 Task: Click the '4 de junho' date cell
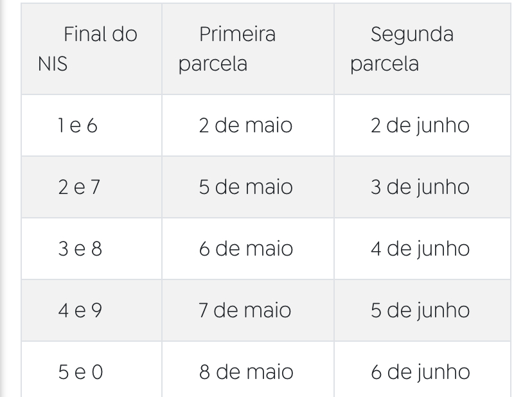click(420, 249)
